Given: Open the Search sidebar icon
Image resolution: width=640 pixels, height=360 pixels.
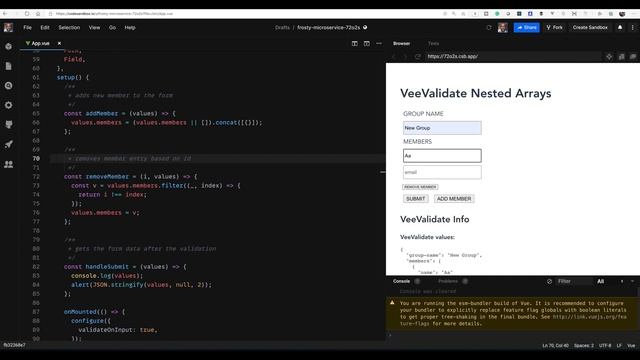Looking at the screenshot, I should 9,86.
